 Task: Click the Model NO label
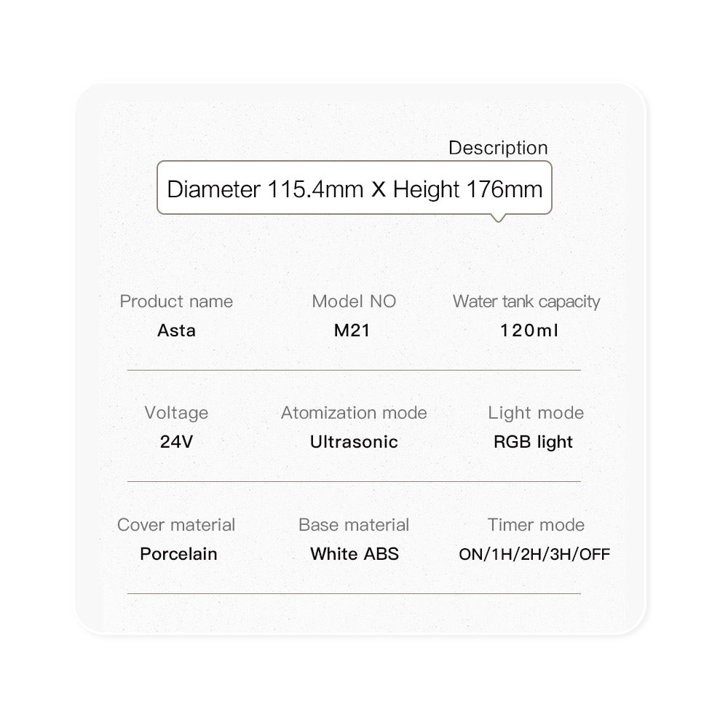coord(354,301)
